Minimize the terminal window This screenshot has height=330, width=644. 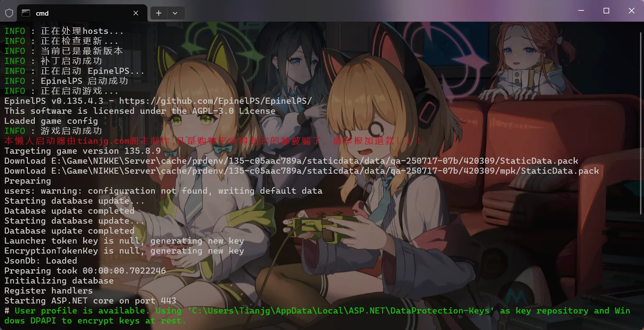pyautogui.click(x=581, y=11)
